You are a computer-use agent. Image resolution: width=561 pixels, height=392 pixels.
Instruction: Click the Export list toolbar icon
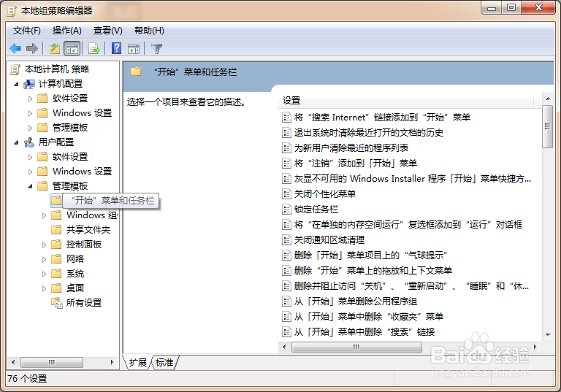[94, 48]
